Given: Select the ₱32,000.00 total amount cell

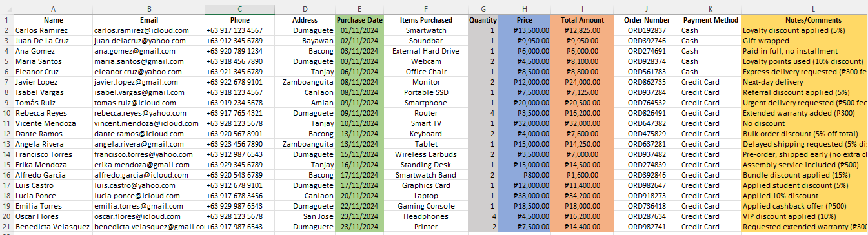Looking at the screenshot, I should pyautogui.click(x=582, y=123).
